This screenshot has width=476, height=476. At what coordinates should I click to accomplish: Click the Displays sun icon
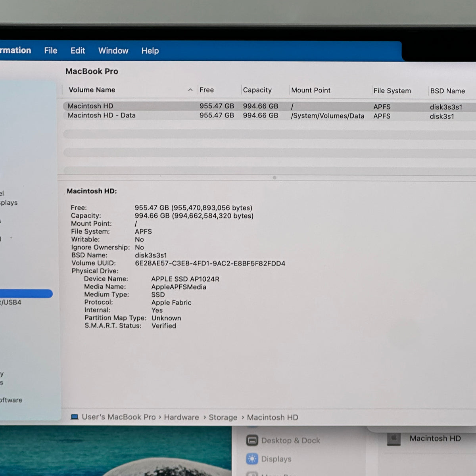click(252, 459)
